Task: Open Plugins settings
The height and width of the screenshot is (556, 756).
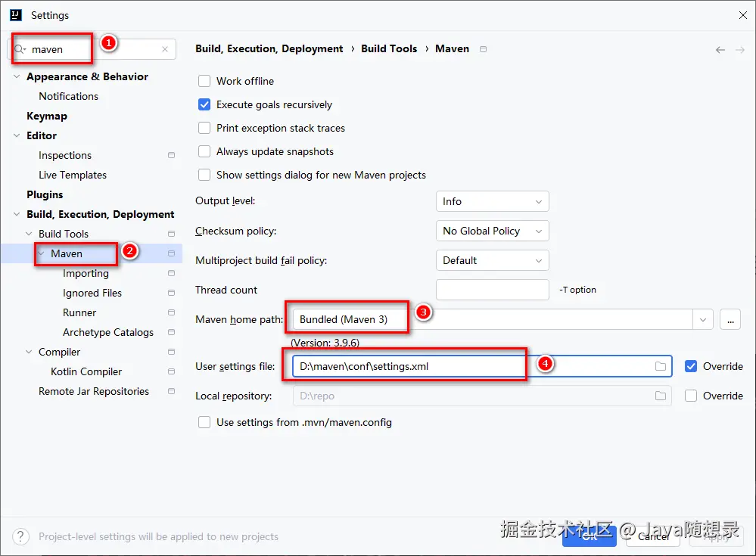Action: pyautogui.click(x=45, y=194)
